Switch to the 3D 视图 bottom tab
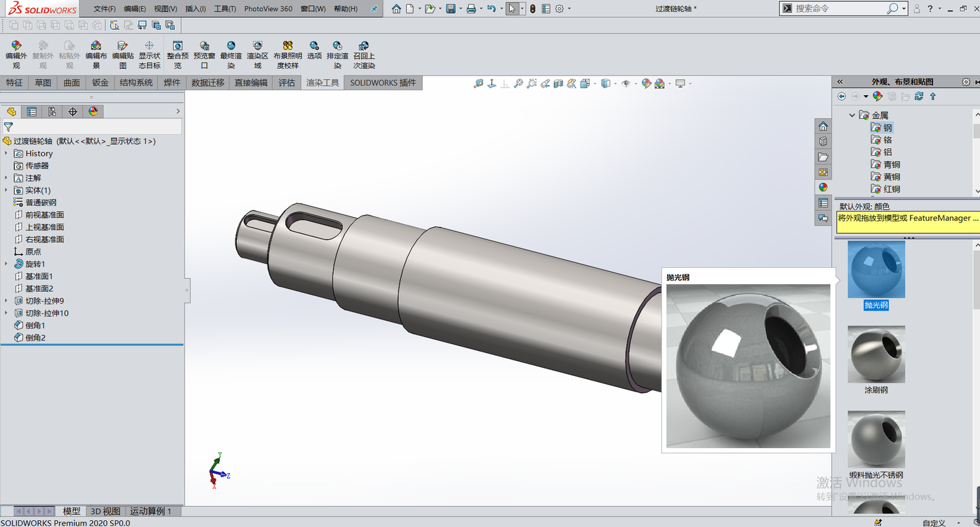This screenshot has height=527, width=980. [x=105, y=511]
